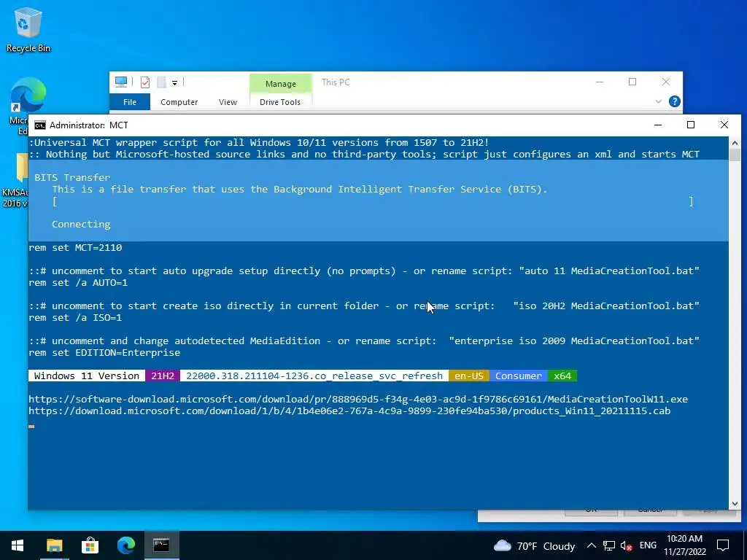The image size is (747, 560).
Task: Open the Recycle Bin desktop icon
Action: [28, 29]
